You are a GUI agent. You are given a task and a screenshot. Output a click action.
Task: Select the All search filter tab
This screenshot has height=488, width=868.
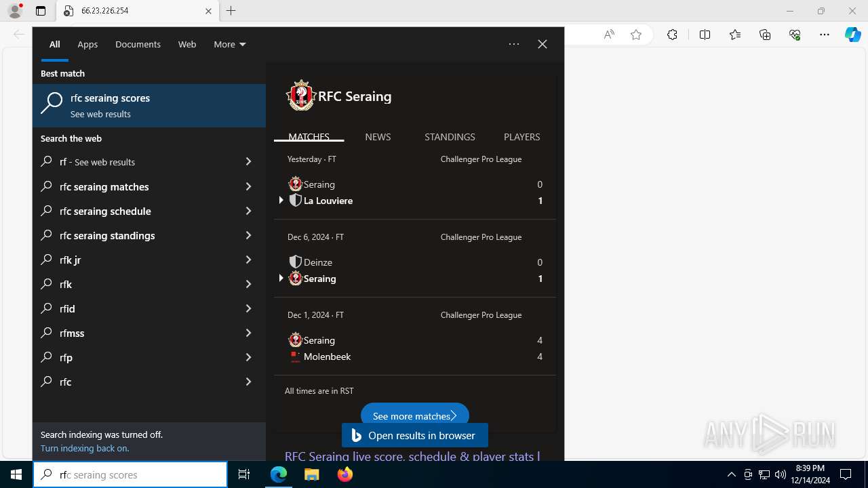pos(54,44)
